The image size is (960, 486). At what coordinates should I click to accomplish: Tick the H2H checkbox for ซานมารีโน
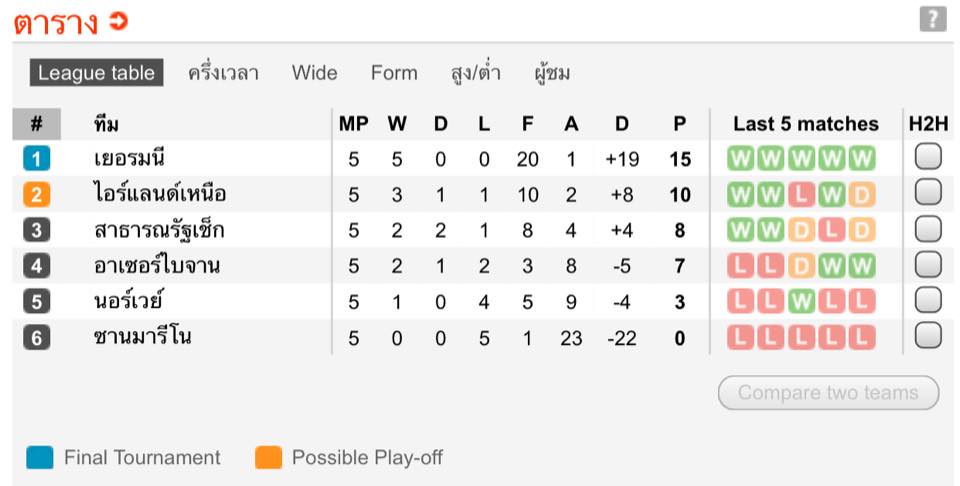[x=928, y=336]
